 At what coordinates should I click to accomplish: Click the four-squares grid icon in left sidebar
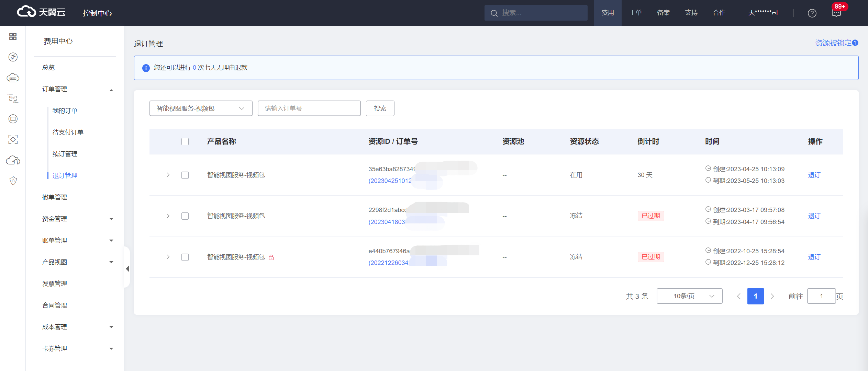pyautogui.click(x=13, y=36)
